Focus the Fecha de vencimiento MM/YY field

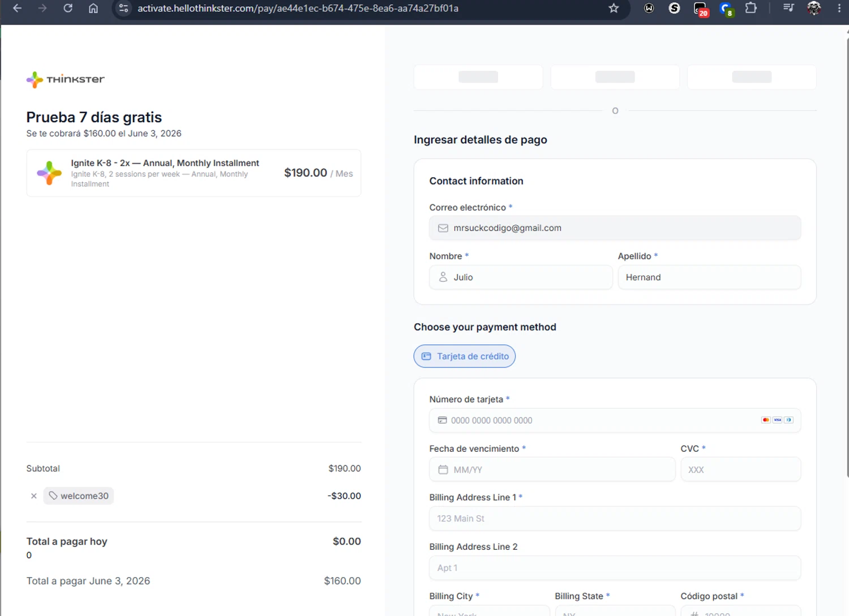coord(552,469)
